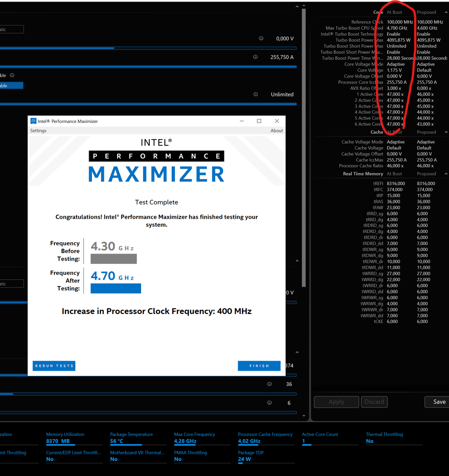Click Current/EDP Limit Throttling monitor
The height and width of the screenshot is (476, 449).
pos(74,456)
